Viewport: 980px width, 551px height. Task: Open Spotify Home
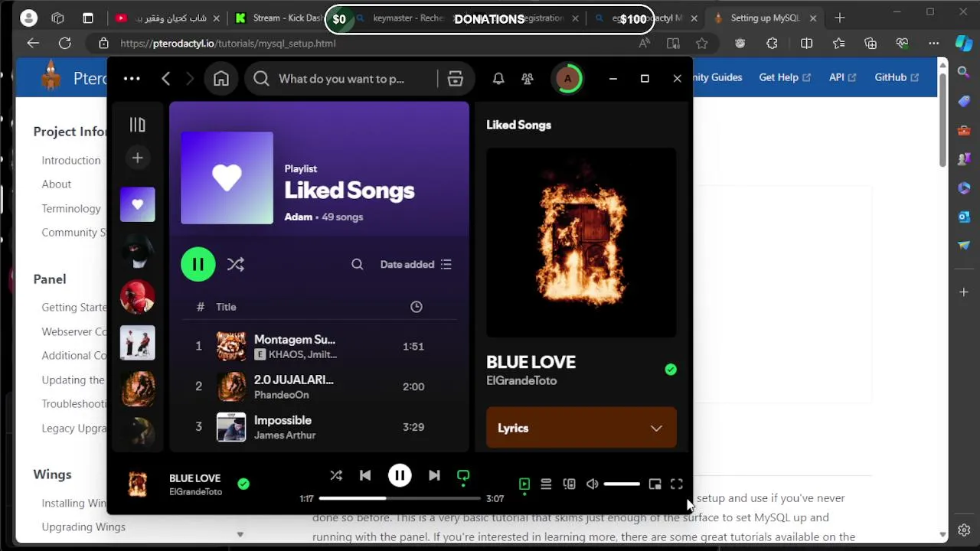[x=221, y=79]
